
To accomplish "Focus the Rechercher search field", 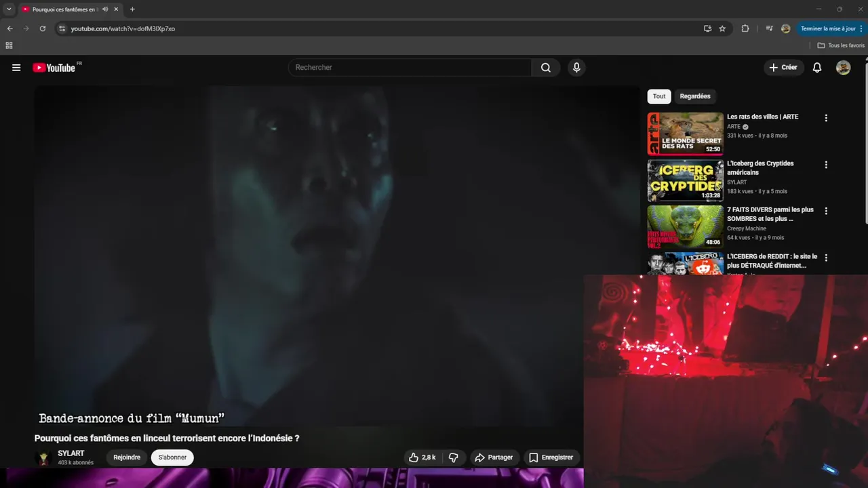I will pos(410,68).
